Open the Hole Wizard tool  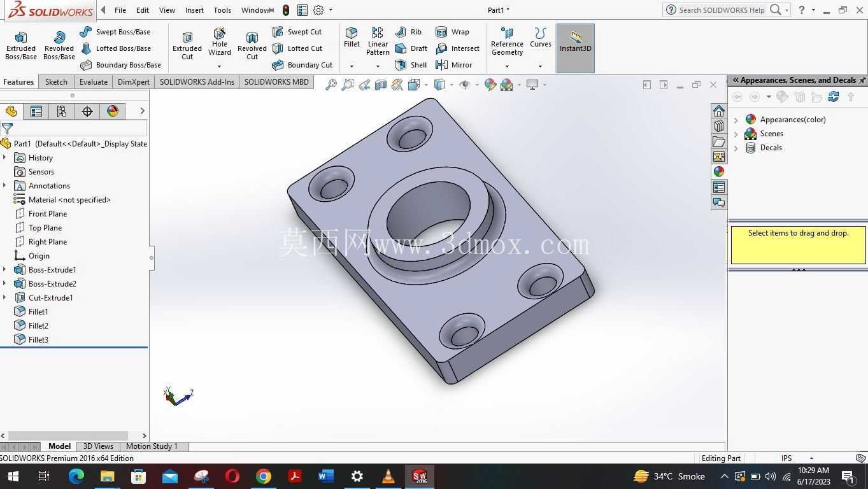pyautogui.click(x=220, y=42)
